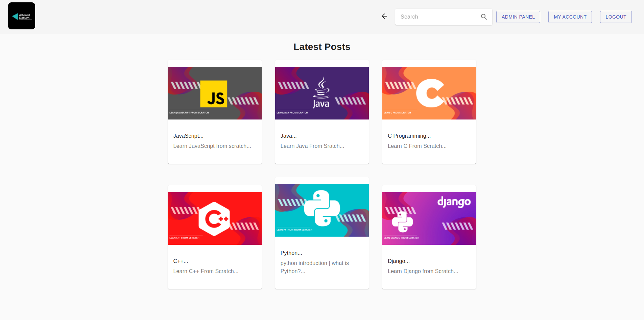Click the 'Learn Django from Scratch' description
Viewport: 644px width, 320px height.
423,271
